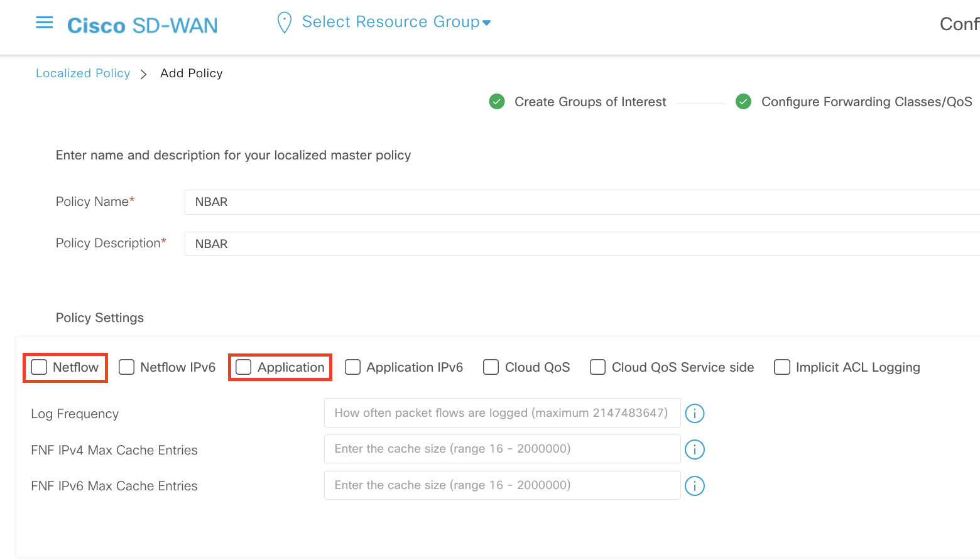This screenshot has width=980, height=560.
Task: Click the info icon beside FNF IPv6 Max Cache Entries
Action: 694,485
